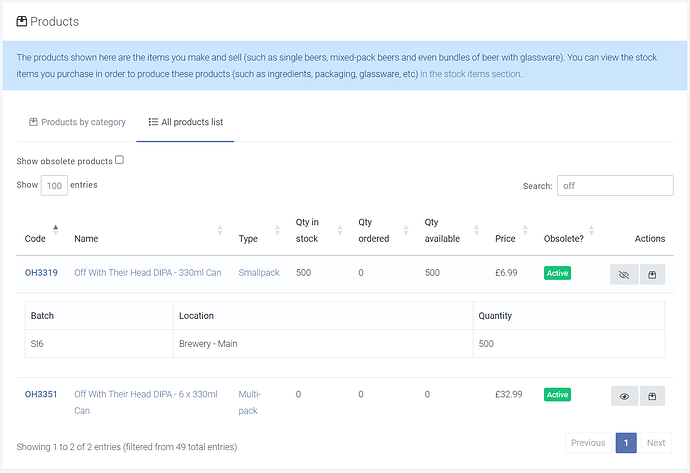Screen dimensions: 690x473
Task: Open product code OH3319 link
Action: point(41,273)
